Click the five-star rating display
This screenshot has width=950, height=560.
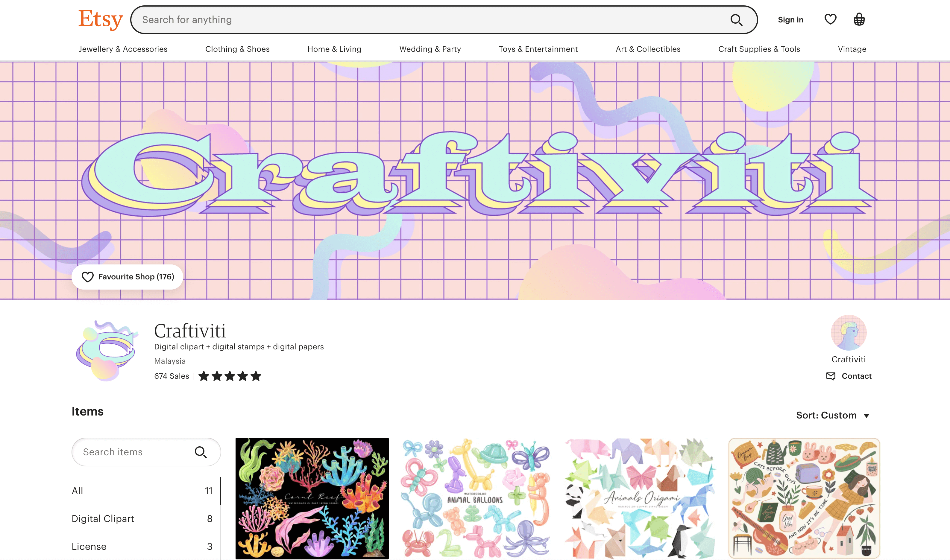[x=230, y=375]
